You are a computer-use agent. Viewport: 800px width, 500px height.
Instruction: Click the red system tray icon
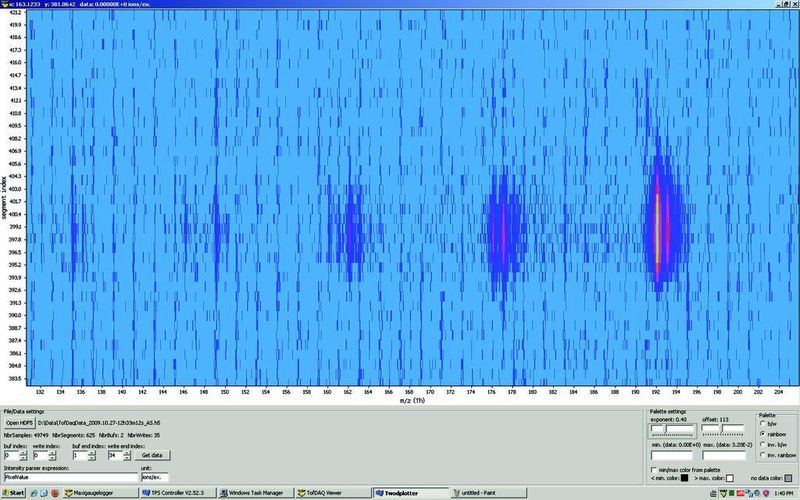740,493
